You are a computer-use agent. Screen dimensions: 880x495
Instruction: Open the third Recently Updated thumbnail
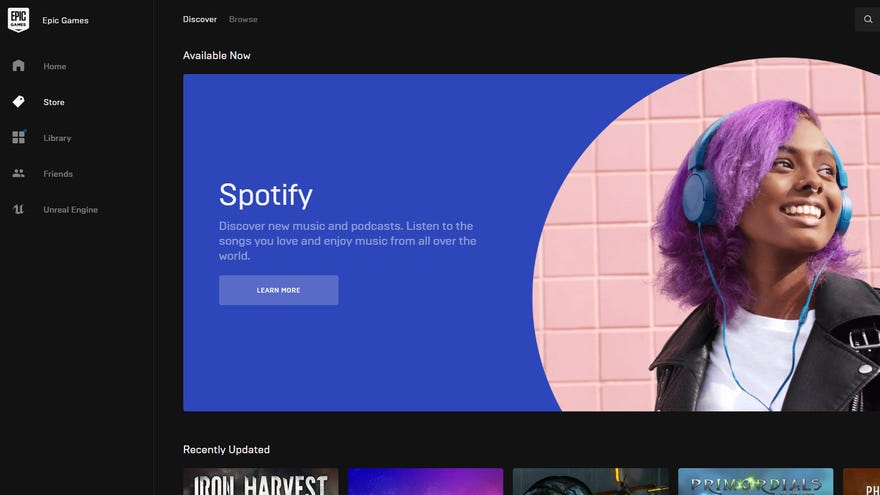tap(590, 482)
